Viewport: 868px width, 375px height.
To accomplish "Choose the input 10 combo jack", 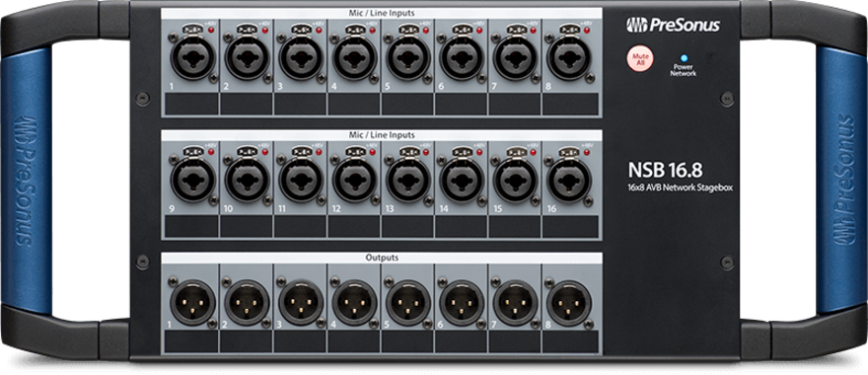I will 247,180.
